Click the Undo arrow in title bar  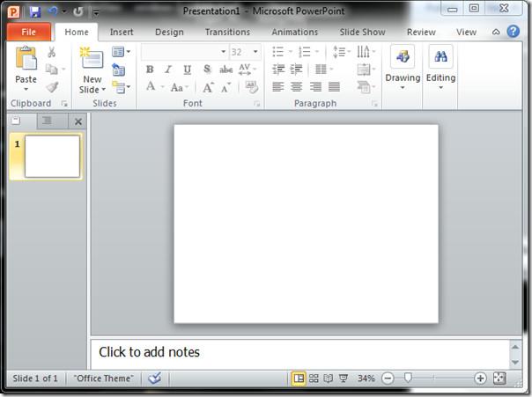coord(53,11)
